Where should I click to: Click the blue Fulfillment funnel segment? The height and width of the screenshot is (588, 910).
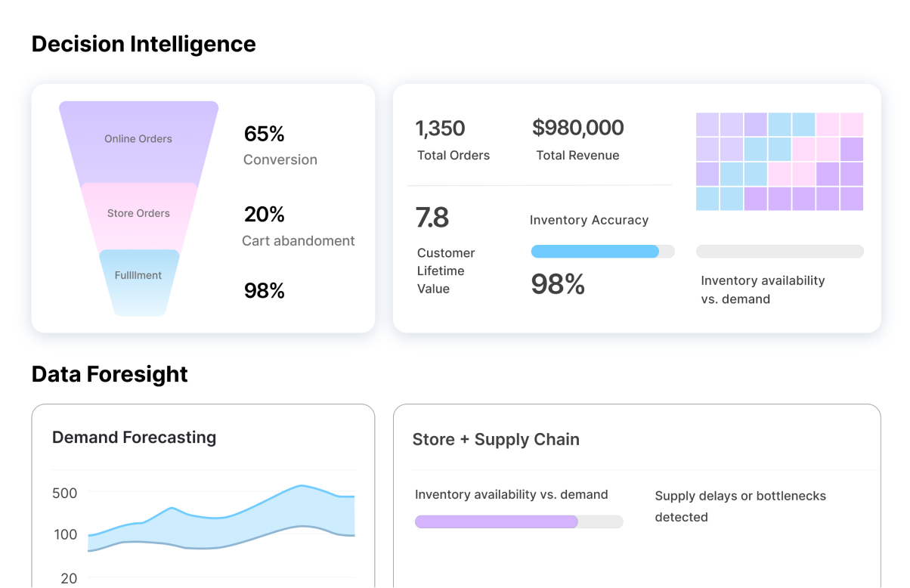138,277
